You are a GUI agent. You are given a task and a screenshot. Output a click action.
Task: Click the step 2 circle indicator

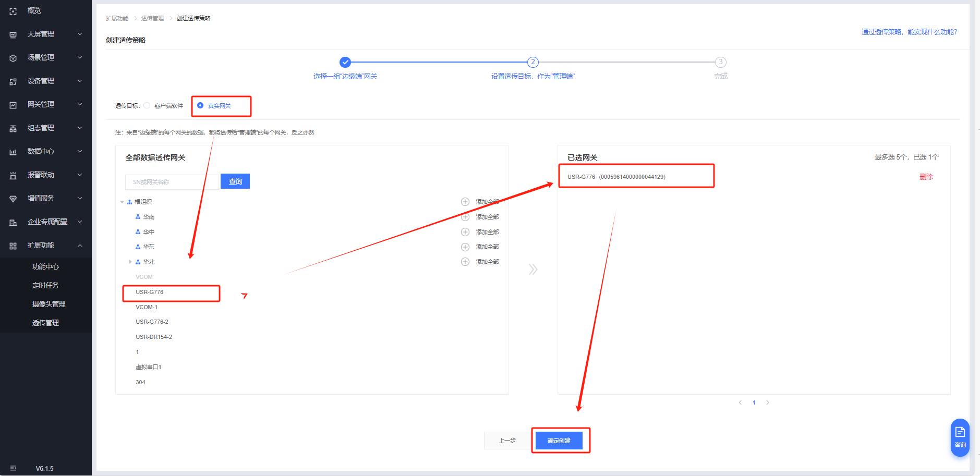(x=533, y=62)
